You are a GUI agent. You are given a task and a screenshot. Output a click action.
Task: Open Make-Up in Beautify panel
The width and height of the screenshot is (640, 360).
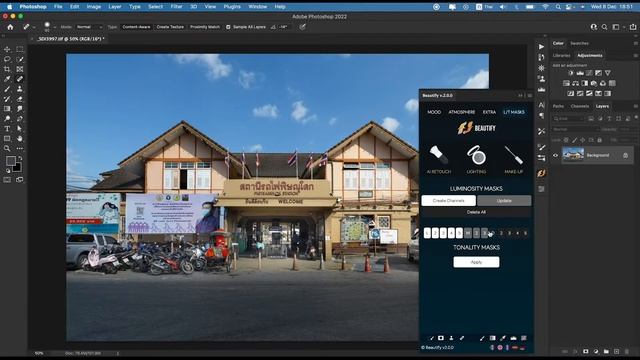[x=513, y=159]
